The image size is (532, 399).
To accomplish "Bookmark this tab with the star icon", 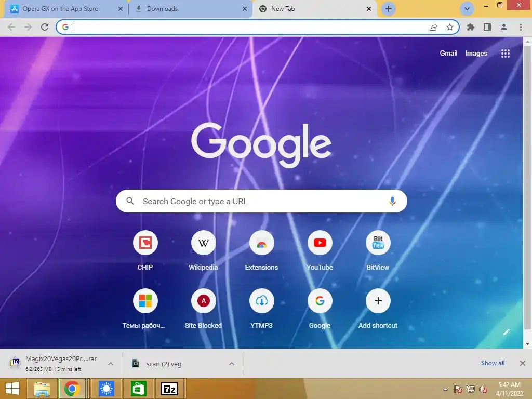I will click(x=450, y=27).
